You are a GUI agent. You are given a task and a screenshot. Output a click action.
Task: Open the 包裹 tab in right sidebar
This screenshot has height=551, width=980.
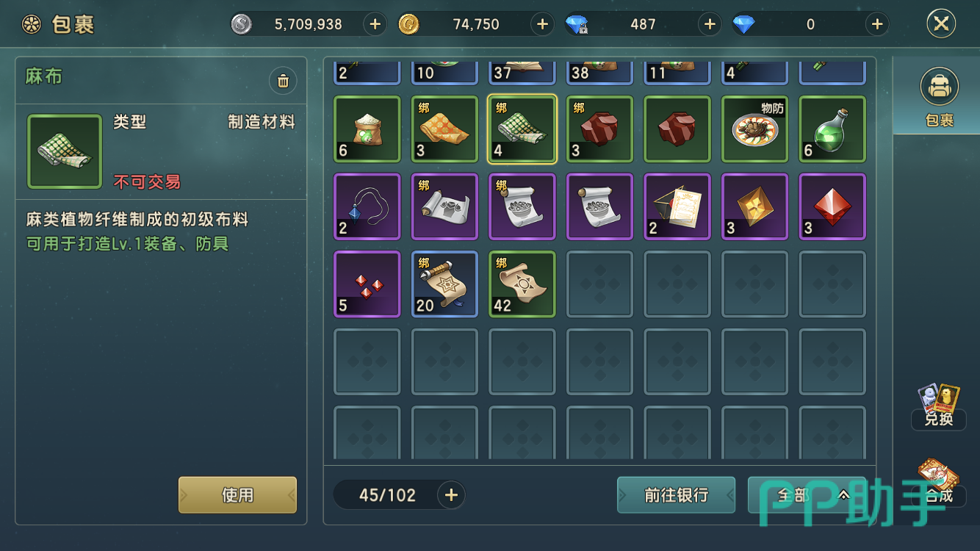939,97
